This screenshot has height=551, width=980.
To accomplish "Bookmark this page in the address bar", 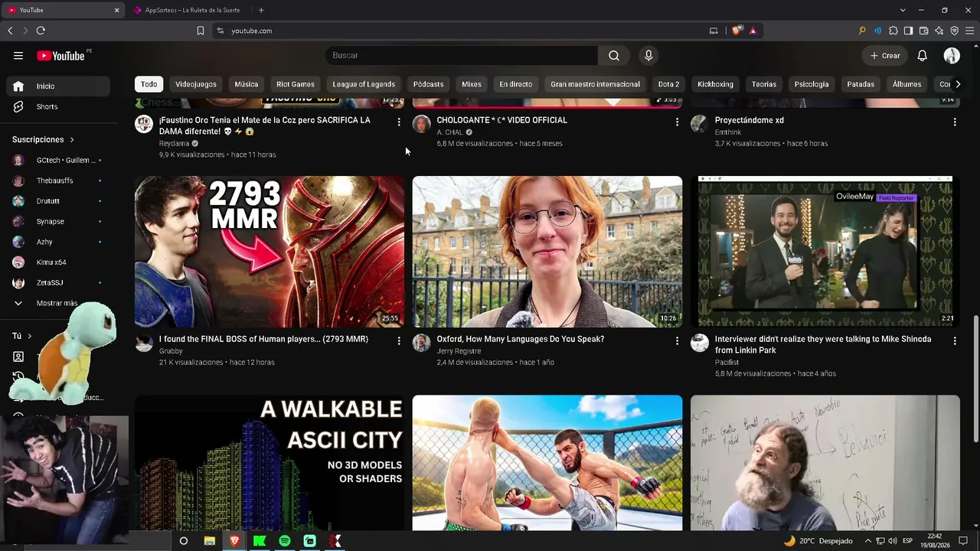I will tap(201, 31).
